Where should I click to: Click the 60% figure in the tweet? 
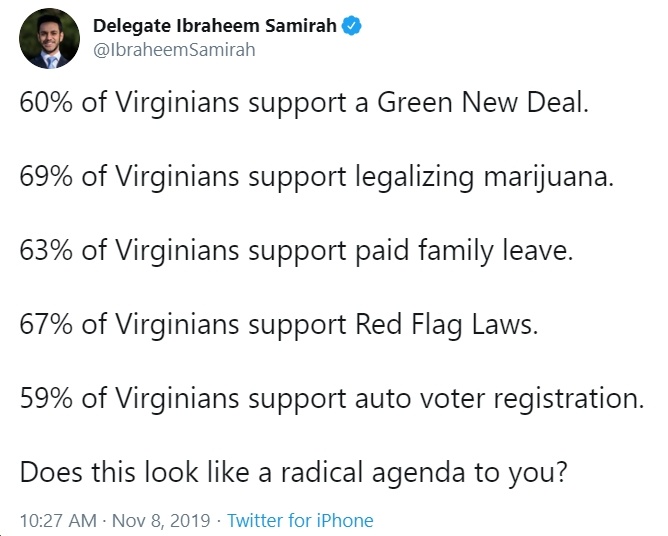pyautogui.click(x=46, y=103)
